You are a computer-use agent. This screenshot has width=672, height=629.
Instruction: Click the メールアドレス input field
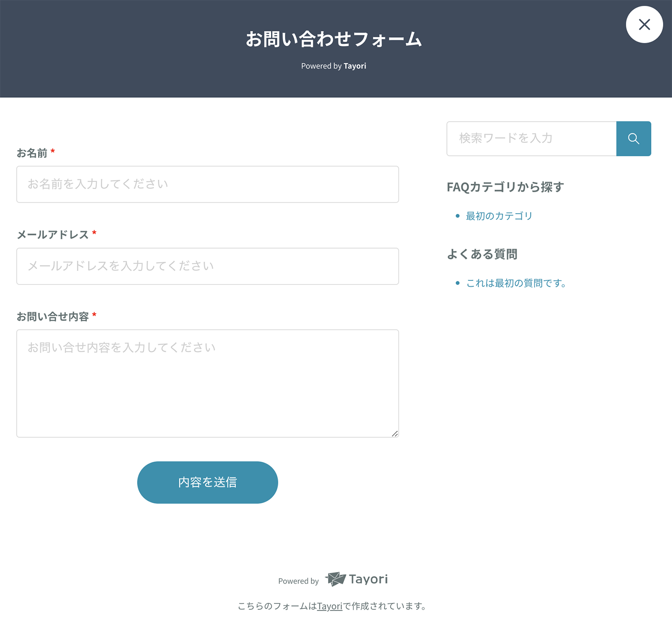pos(207,266)
